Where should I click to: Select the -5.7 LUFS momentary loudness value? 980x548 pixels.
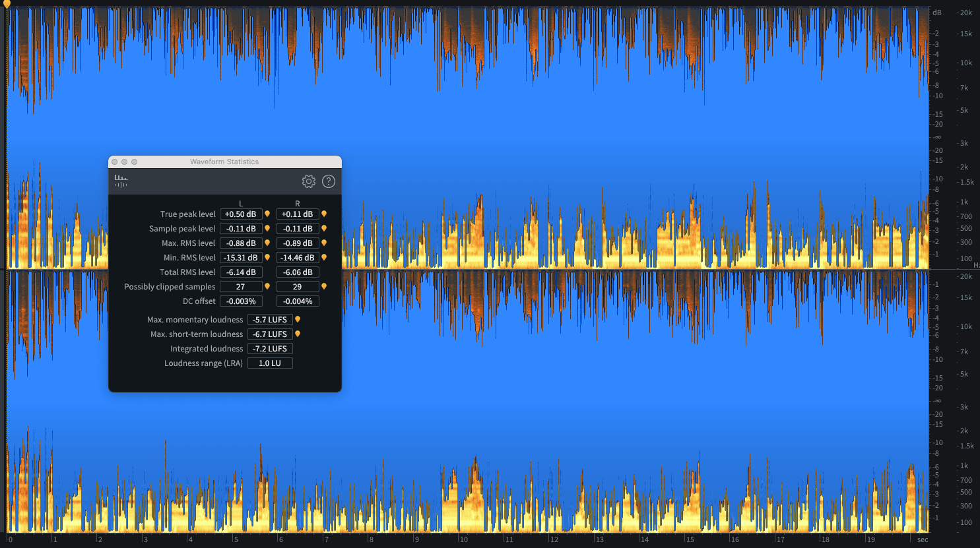(x=270, y=320)
